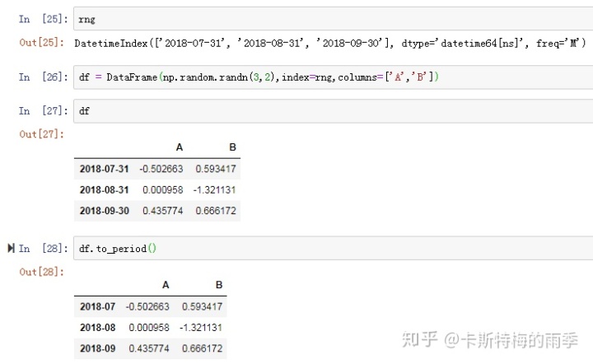Viewport: 593px width, 364px height.
Task: Click the In [28] prompt label
Action: click(43, 249)
